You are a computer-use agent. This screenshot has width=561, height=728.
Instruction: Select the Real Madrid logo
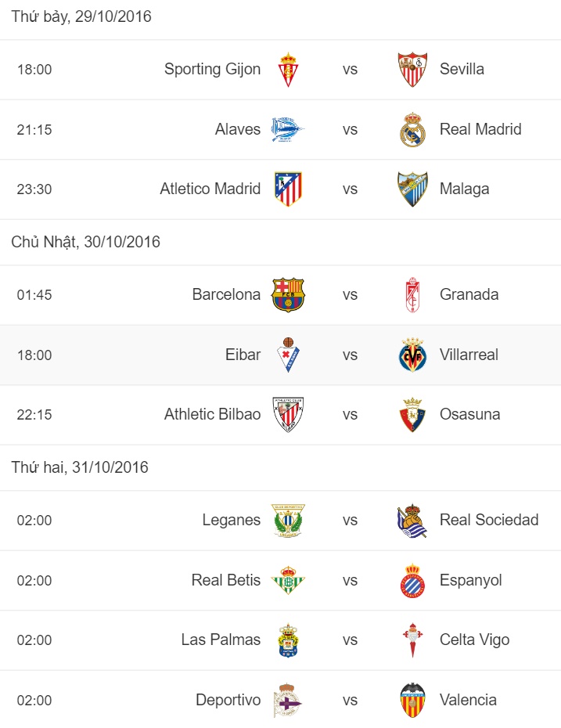[412, 128]
